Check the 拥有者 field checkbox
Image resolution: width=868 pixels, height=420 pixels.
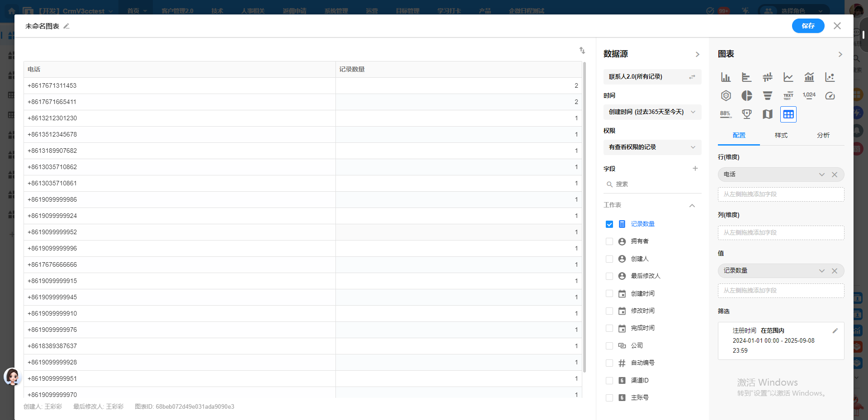(609, 241)
